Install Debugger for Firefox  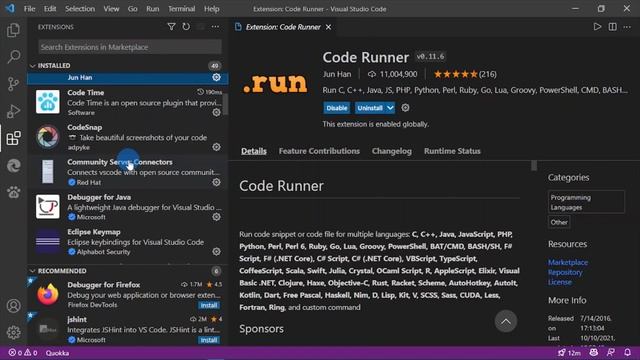tap(209, 305)
